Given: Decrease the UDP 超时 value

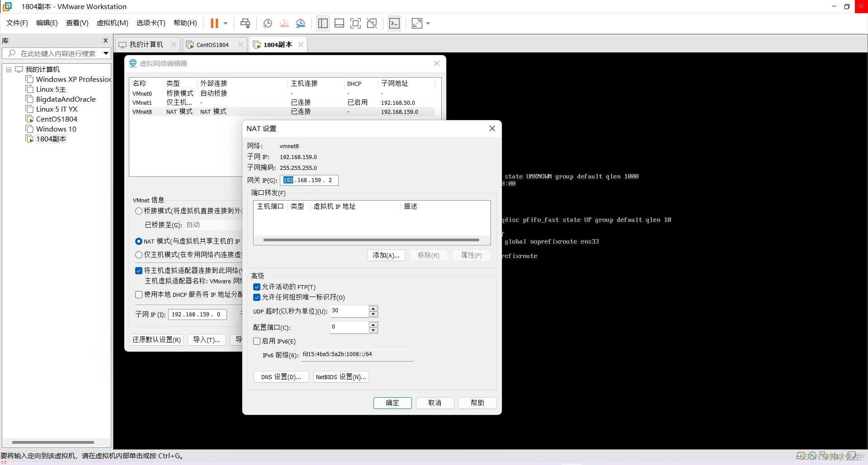Looking at the screenshot, I should pos(373,314).
